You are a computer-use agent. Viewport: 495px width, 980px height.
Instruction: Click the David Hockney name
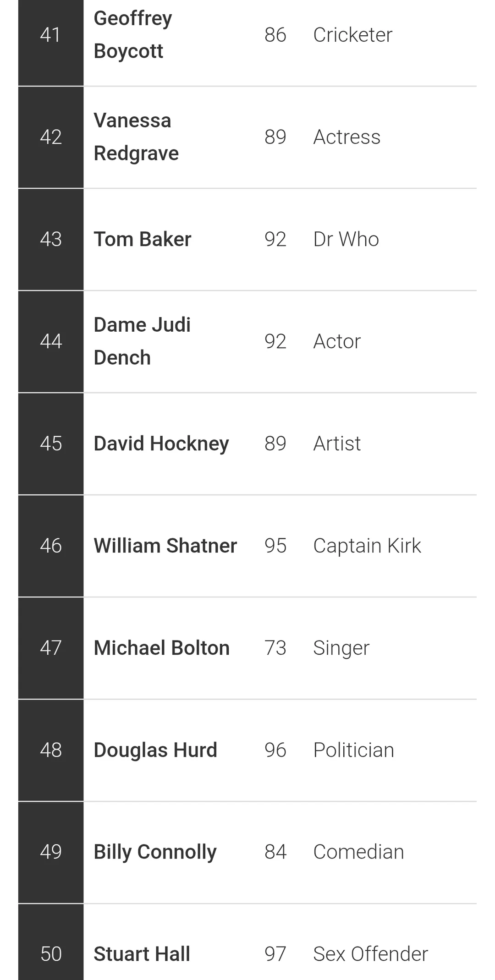click(x=161, y=443)
